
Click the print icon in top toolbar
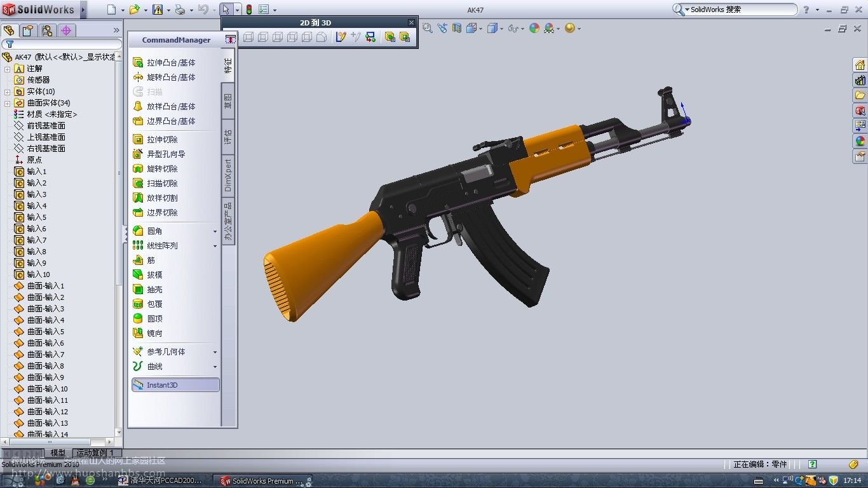pyautogui.click(x=180, y=10)
